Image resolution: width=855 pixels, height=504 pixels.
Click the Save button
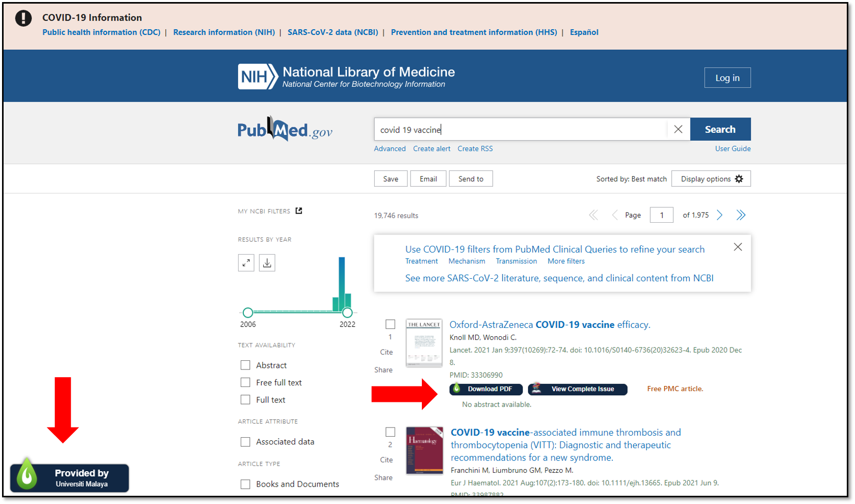point(391,179)
